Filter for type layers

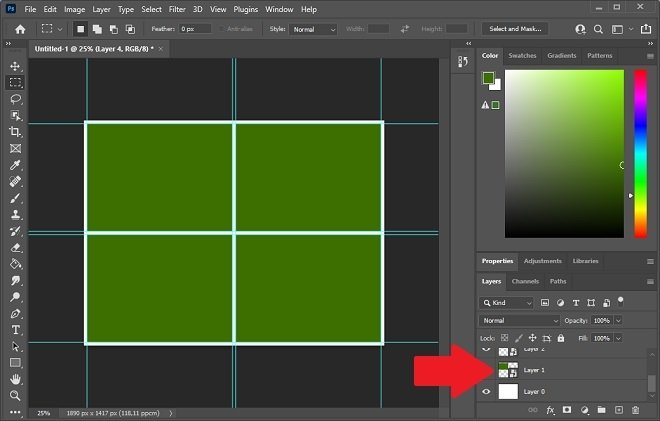576,303
